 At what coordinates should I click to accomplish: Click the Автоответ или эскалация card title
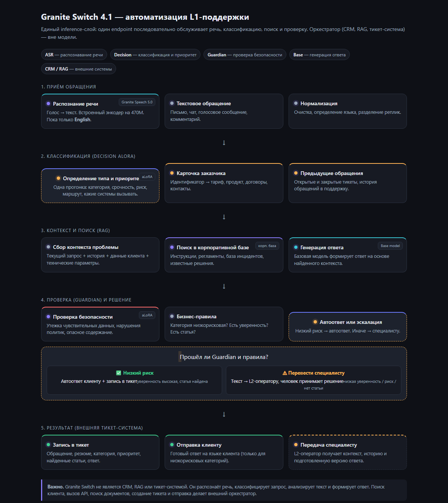click(351, 322)
